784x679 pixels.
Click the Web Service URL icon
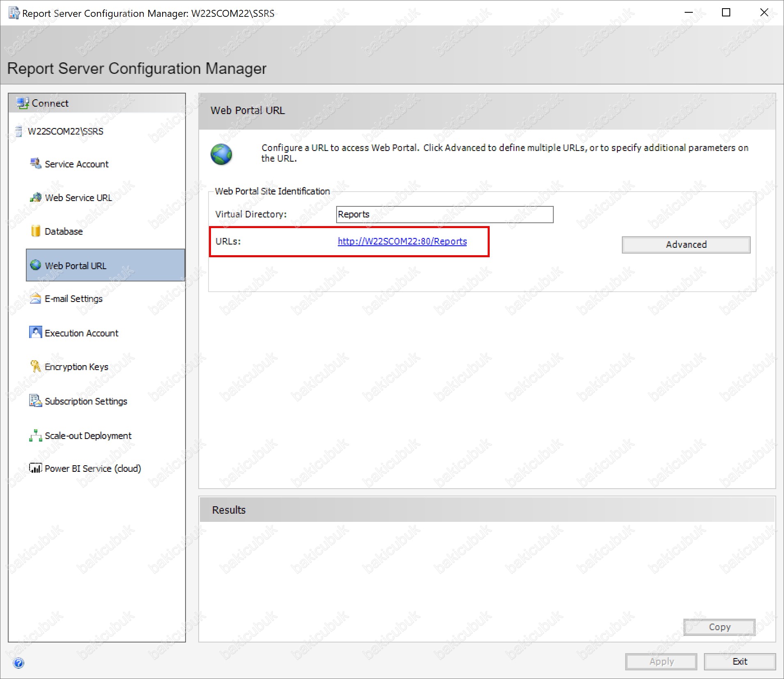click(x=36, y=197)
